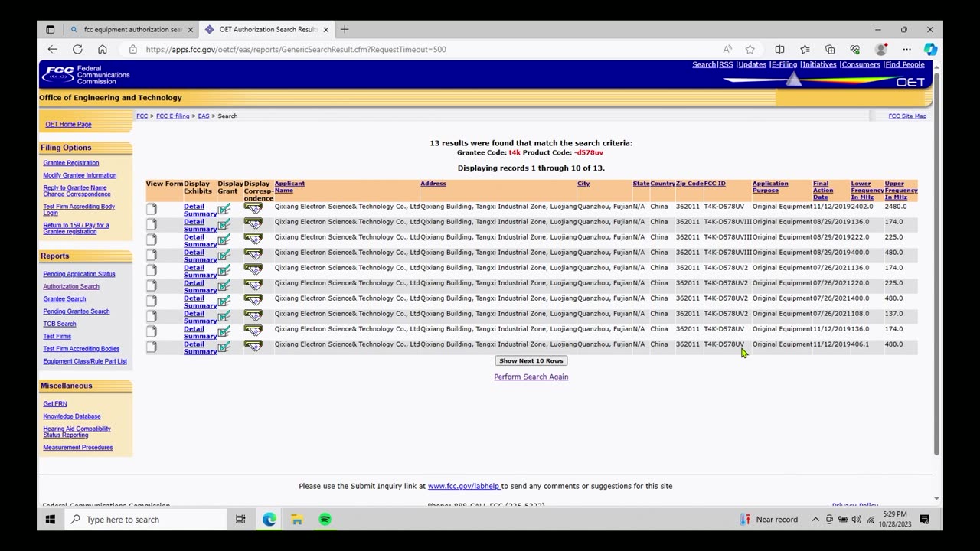Reload the page with refresh icon
This screenshot has width=980, height=551.
pyautogui.click(x=77, y=49)
